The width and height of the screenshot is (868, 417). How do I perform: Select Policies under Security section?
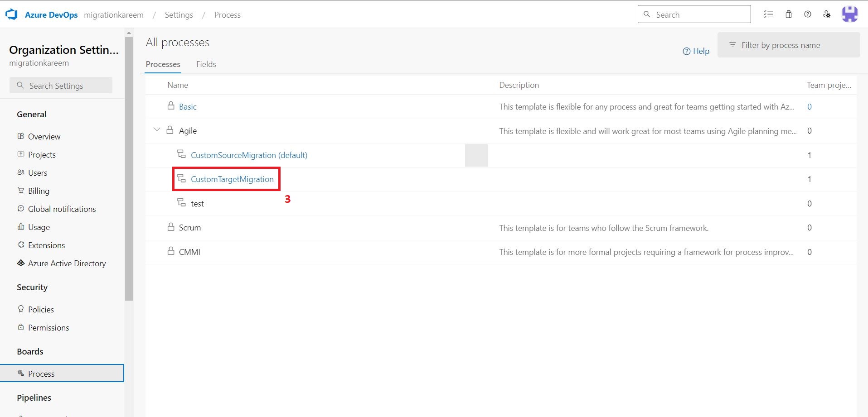[41, 309]
